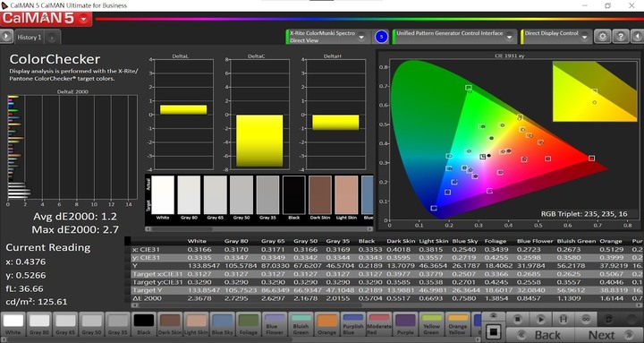Click the Max dE2000: 2.7 readout
Viewport: 644px width, 343px height.
point(75,229)
